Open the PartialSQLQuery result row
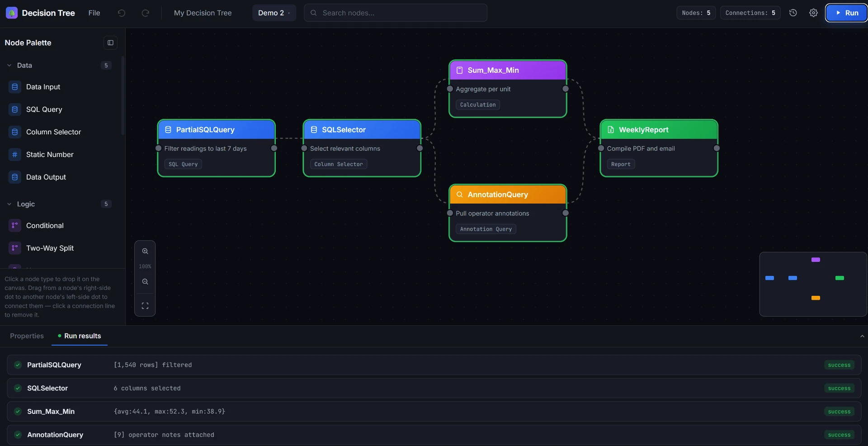The width and height of the screenshot is (868, 446). (434, 365)
